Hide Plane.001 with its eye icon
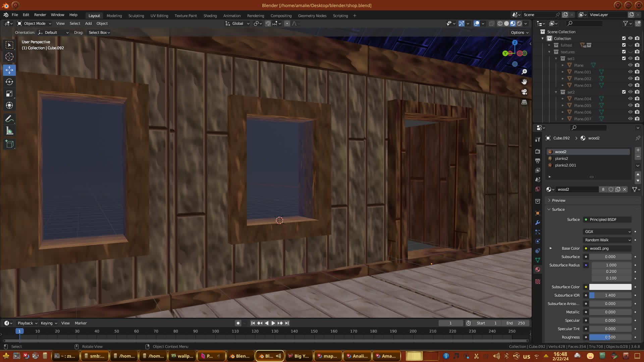Image resolution: width=644 pixels, height=362 pixels. [x=630, y=72]
